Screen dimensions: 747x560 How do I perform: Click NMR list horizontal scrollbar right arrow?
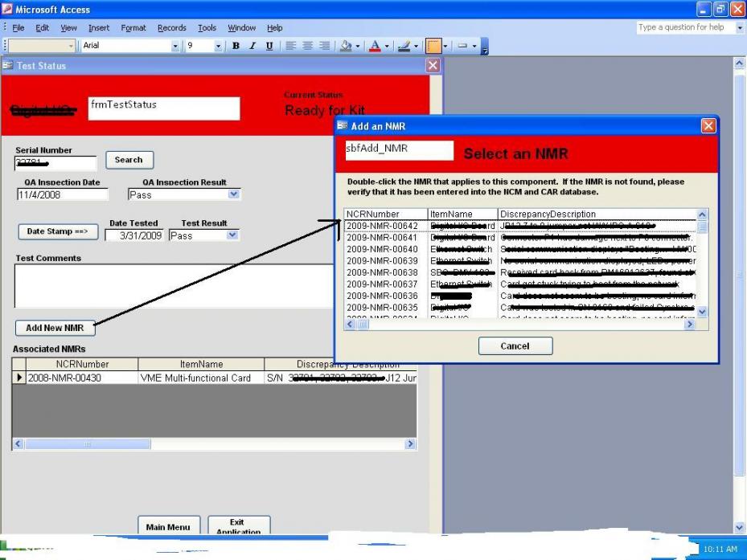pyautogui.click(x=690, y=325)
